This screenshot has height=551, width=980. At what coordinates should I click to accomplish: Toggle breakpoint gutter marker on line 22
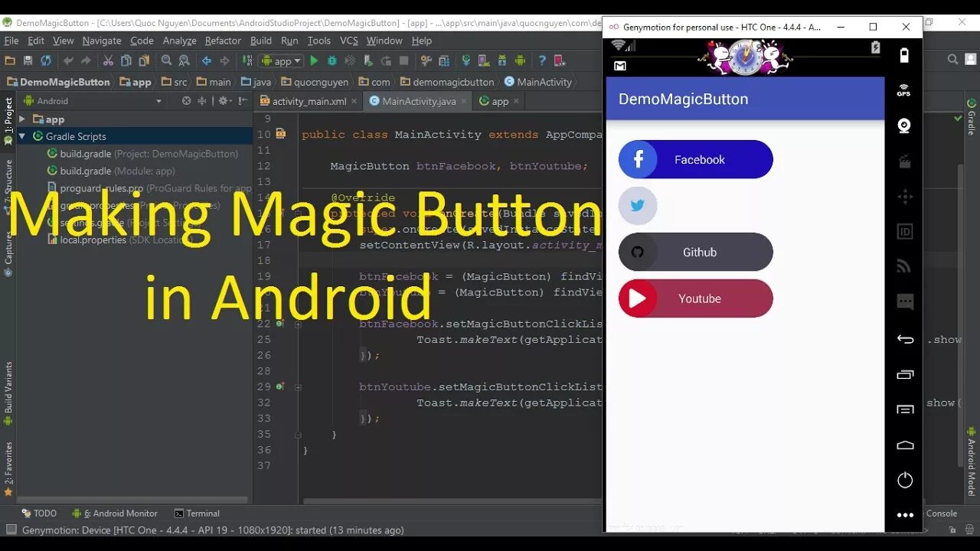[280, 324]
